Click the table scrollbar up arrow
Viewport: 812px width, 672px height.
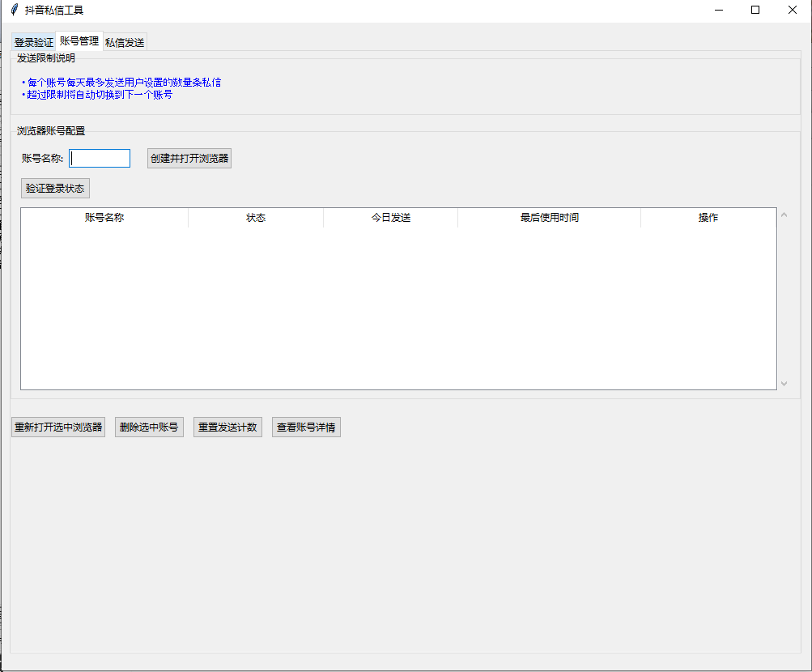pos(784,215)
